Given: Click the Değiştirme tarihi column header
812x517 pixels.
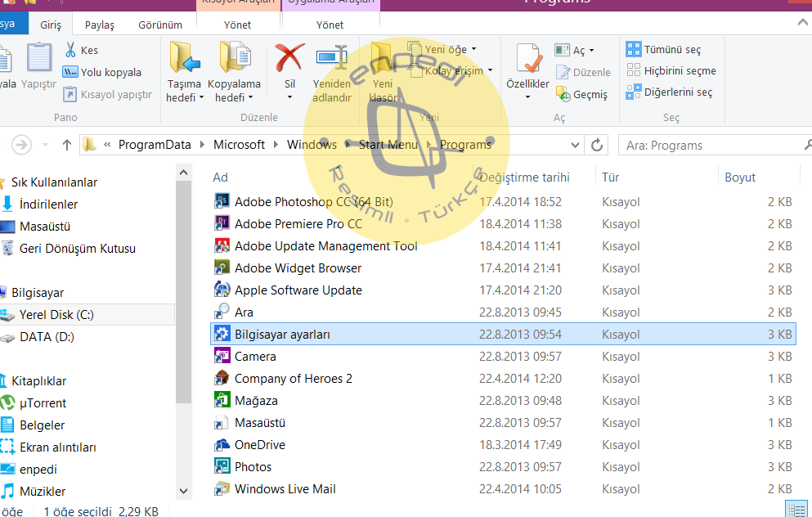Looking at the screenshot, I should (524, 177).
